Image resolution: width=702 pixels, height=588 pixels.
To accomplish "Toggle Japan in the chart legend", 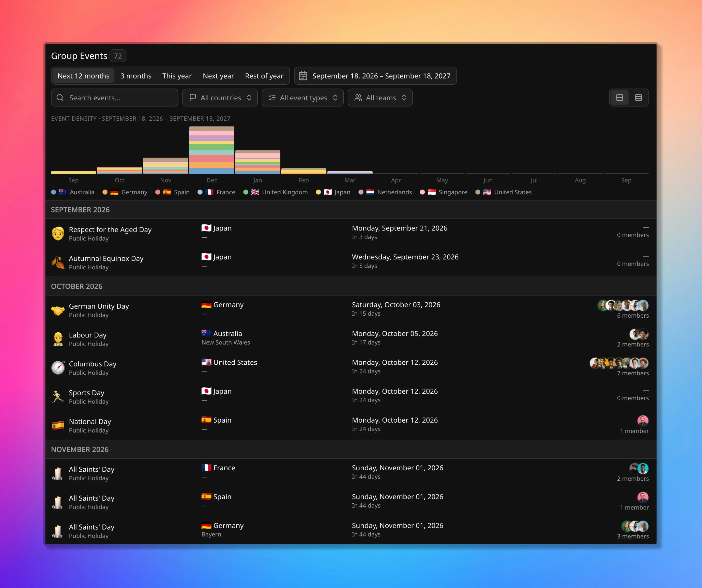I will [333, 192].
